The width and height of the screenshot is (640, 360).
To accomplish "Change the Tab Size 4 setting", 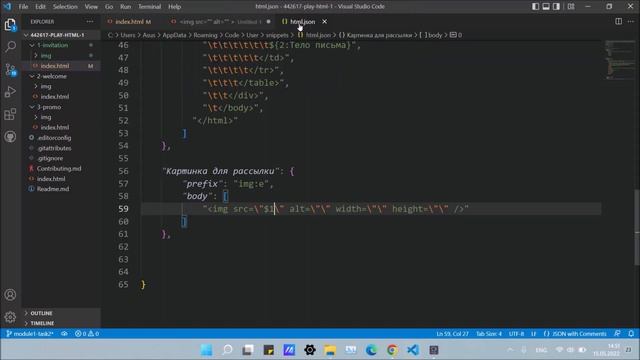I will (489, 334).
